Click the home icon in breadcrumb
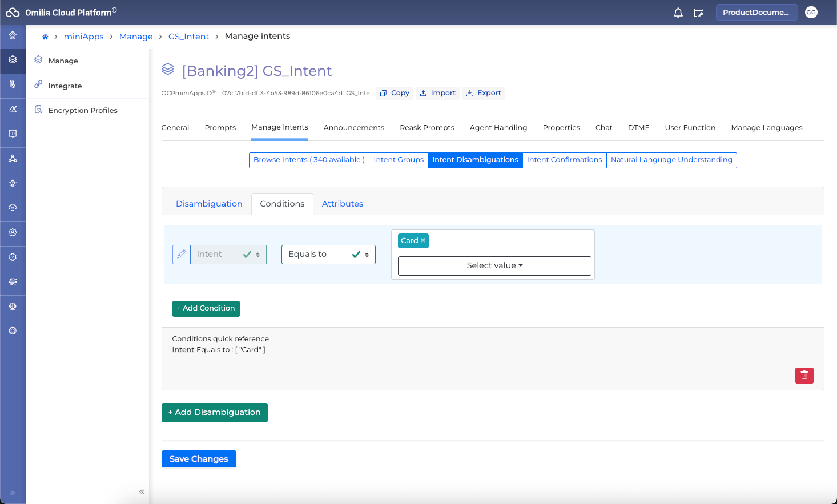 pyautogui.click(x=45, y=37)
